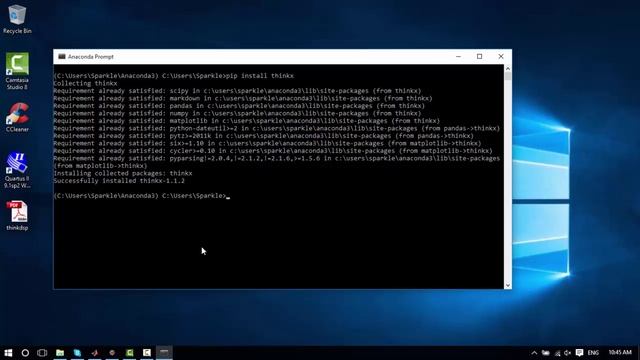640x360 pixels.
Task: Minimize the Anaconda Prompt window
Action: (458, 57)
